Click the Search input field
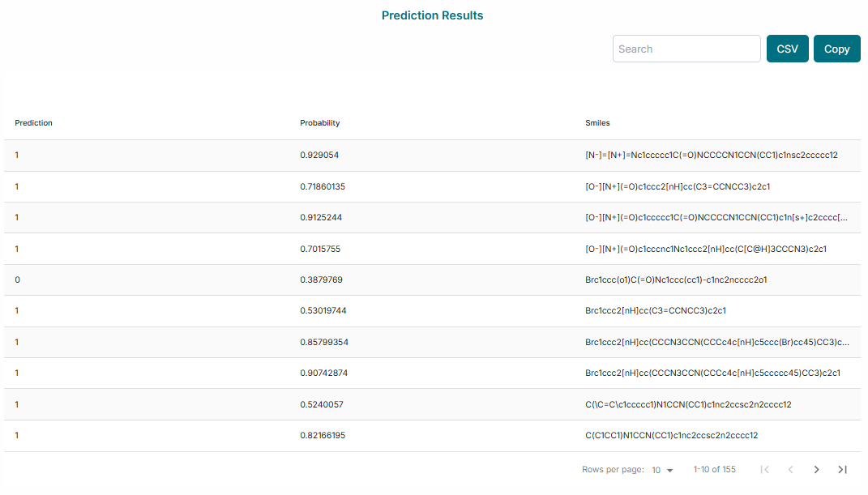Screen dimensions: 868x495 tap(686, 49)
